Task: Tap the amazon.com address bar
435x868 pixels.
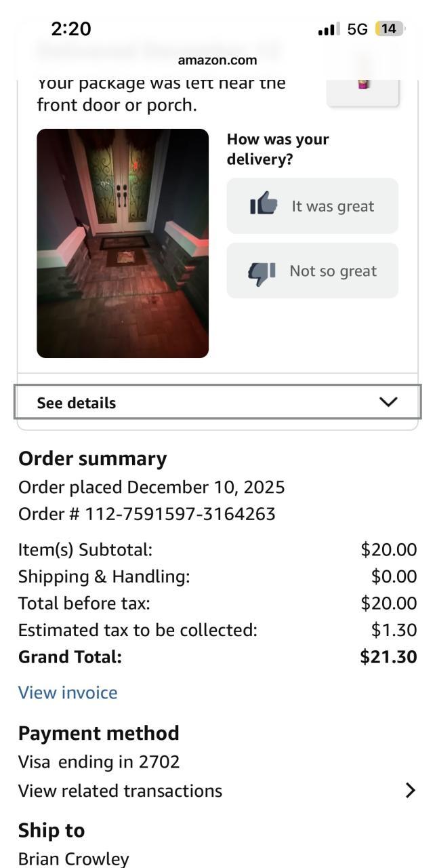Action: [x=217, y=60]
